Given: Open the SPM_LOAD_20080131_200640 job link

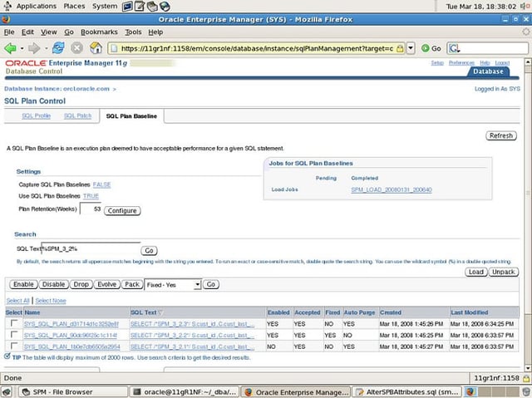Looking at the screenshot, I should 392,189.
